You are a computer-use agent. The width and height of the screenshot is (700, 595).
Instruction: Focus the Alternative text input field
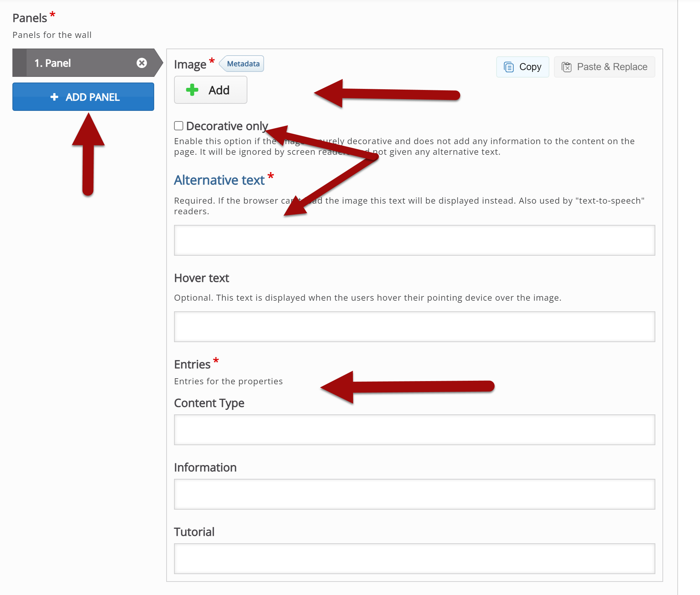point(414,240)
